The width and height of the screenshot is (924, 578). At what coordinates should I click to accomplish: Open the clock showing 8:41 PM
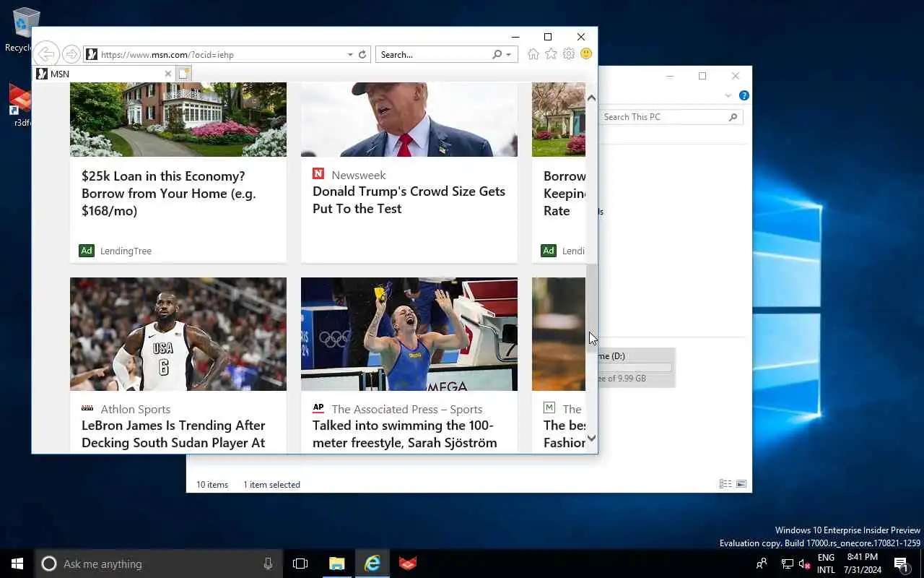pyautogui.click(x=862, y=564)
